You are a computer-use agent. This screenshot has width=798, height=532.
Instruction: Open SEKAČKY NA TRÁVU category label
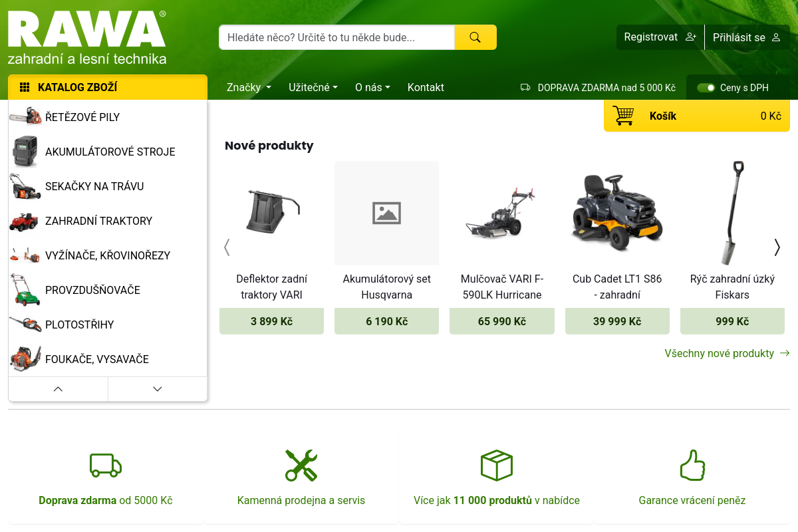(94, 186)
